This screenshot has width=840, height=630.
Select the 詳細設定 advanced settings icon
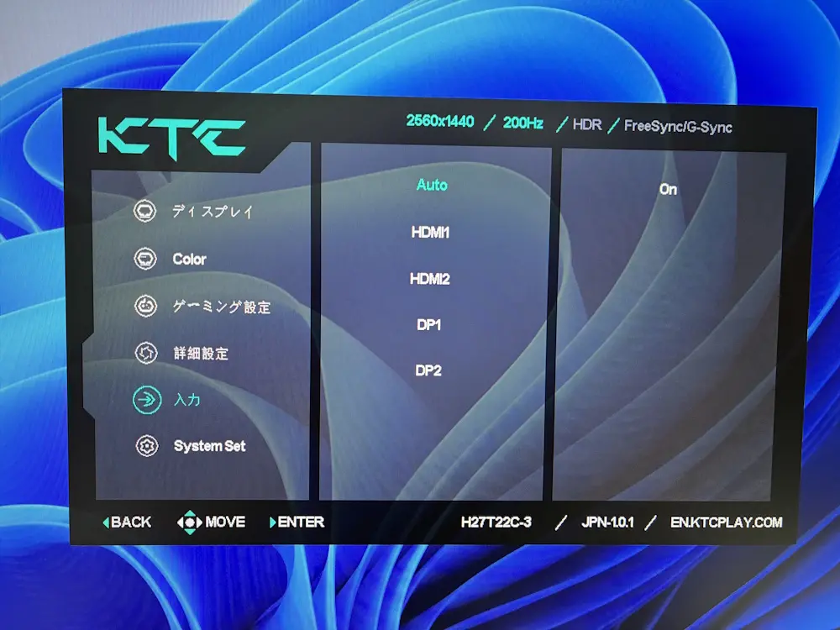point(145,353)
